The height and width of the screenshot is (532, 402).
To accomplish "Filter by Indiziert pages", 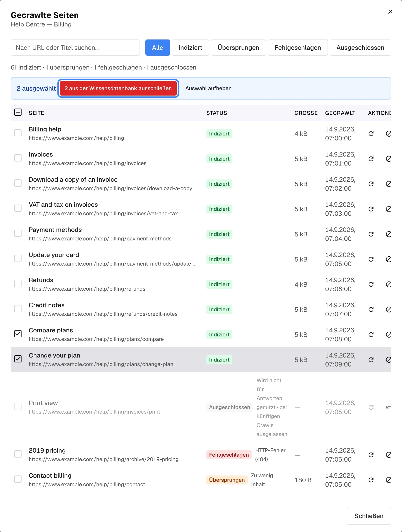I will point(190,48).
